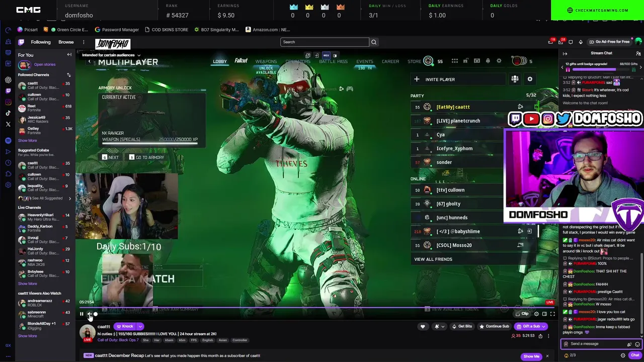Open more stream options menu

click(x=548, y=336)
